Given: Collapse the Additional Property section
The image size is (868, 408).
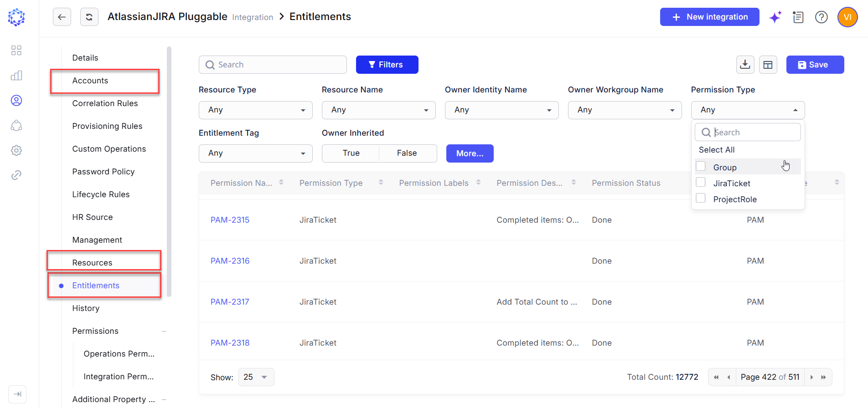Looking at the screenshot, I should click(x=164, y=399).
